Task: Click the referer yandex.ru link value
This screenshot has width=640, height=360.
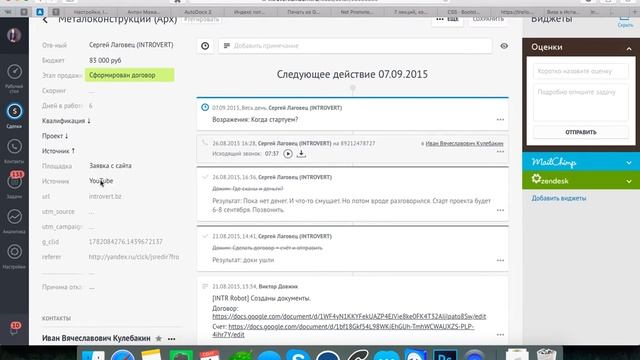Action: tap(134, 257)
